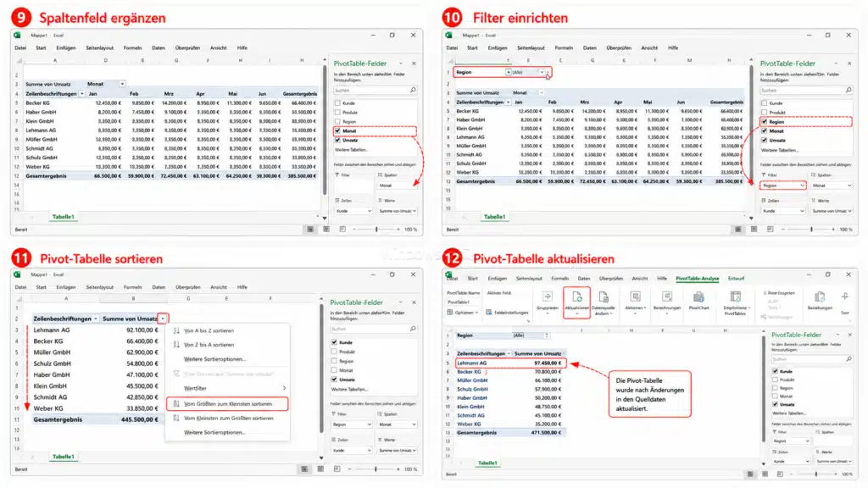Click Weitere Tabellen link in step 9 pane
Image resolution: width=868 pixels, height=488 pixels.
tap(351, 150)
